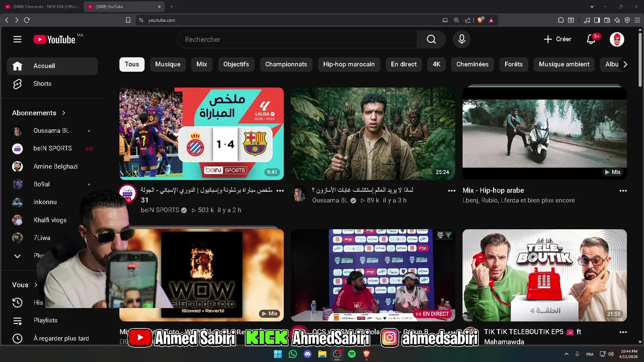Screen dimensions: 644x362
Task: Open À regarder plus tard
Action: (x=52, y=338)
